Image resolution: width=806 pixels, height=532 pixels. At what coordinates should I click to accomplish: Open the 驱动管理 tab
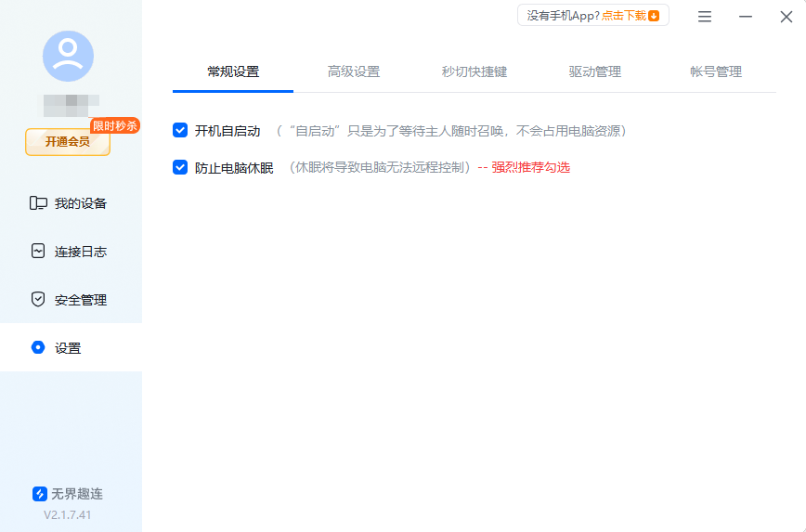[x=595, y=72]
